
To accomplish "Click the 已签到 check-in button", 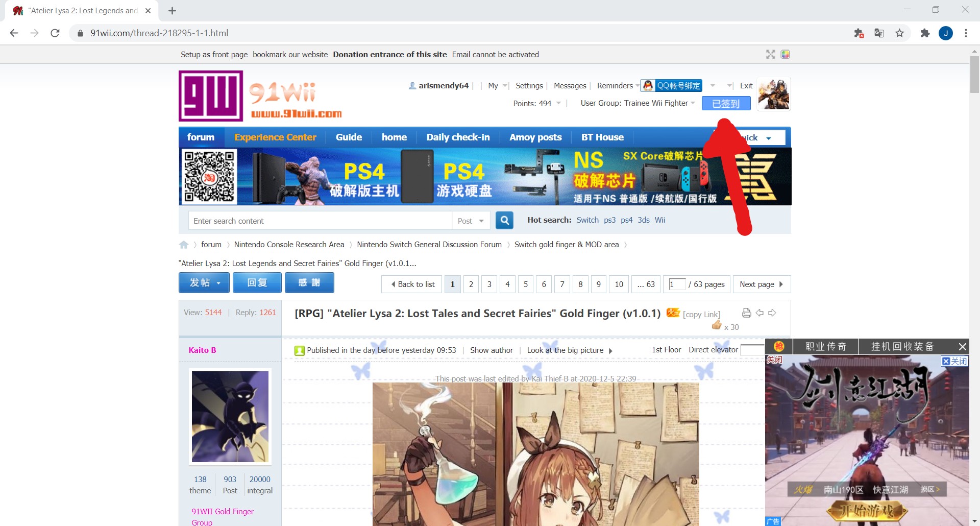I will click(x=726, y=104).
